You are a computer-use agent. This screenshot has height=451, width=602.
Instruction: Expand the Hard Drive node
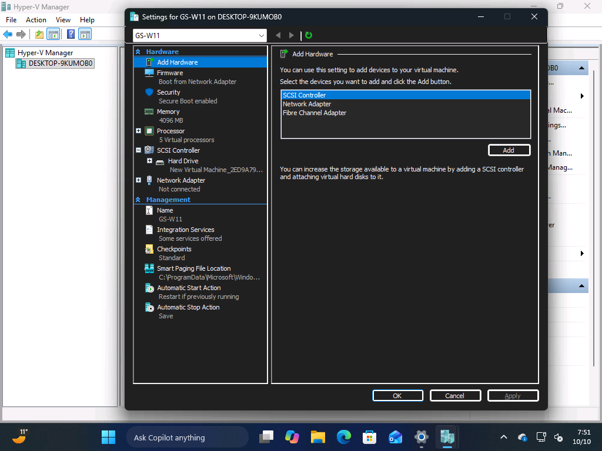tap(149, 161)
